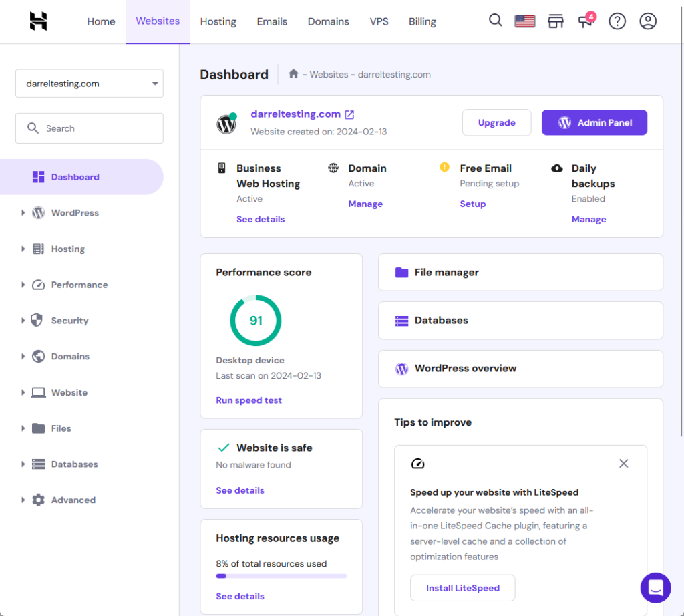Image resolution: width=684 pixels, height=616 pixels.
Task: Open the user account profile icon
Action: point(648,21)
